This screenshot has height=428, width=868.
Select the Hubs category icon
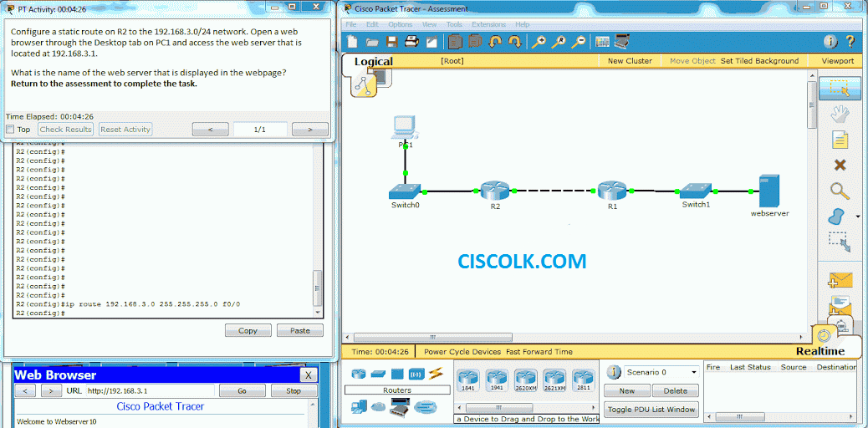397,374
